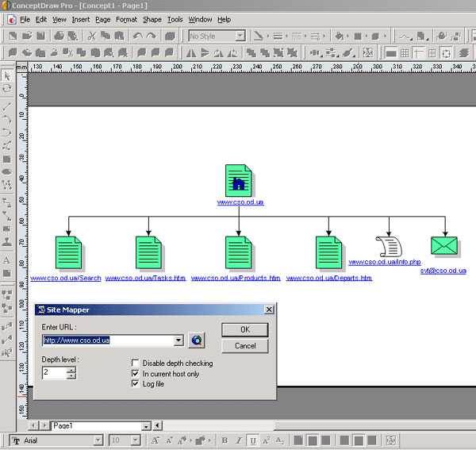Click the fill bucket color icon
The width and height of the screenshot is (476, 450).
(x=339, y=37)
